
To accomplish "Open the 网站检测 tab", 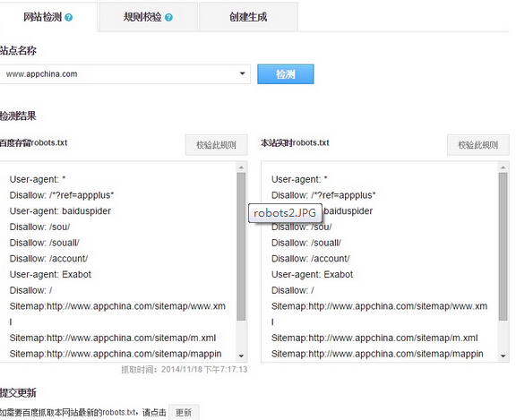I will [48, 17].
